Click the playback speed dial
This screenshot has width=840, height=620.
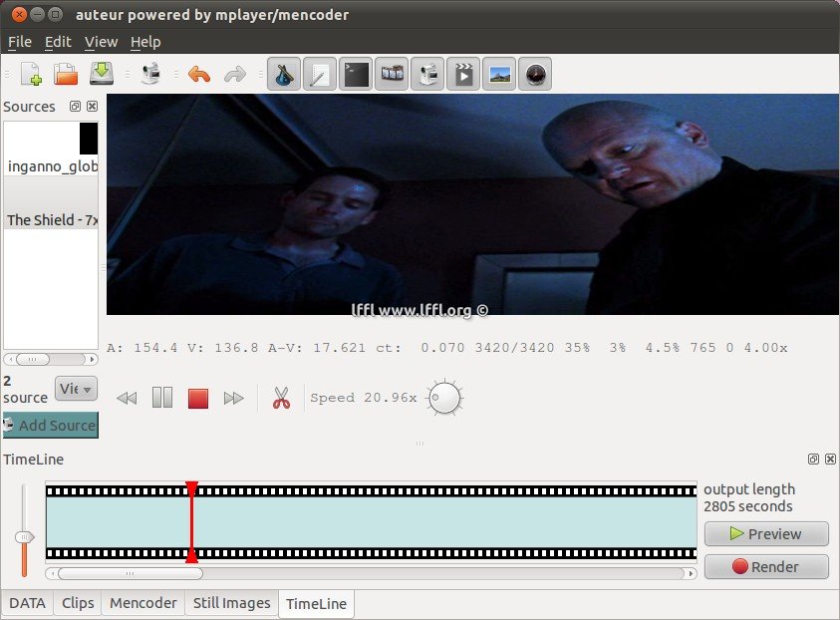click(x=444, y=398)
